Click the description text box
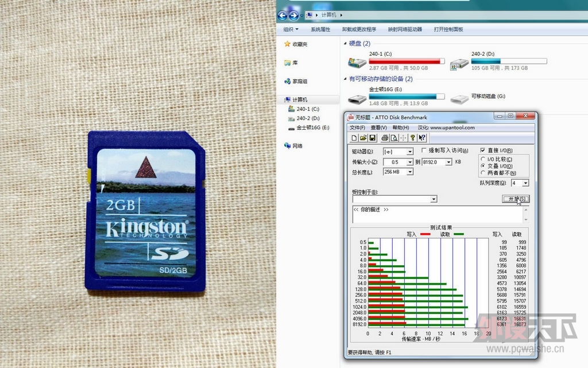Screen dimensions: 588x368 (437, 214)
